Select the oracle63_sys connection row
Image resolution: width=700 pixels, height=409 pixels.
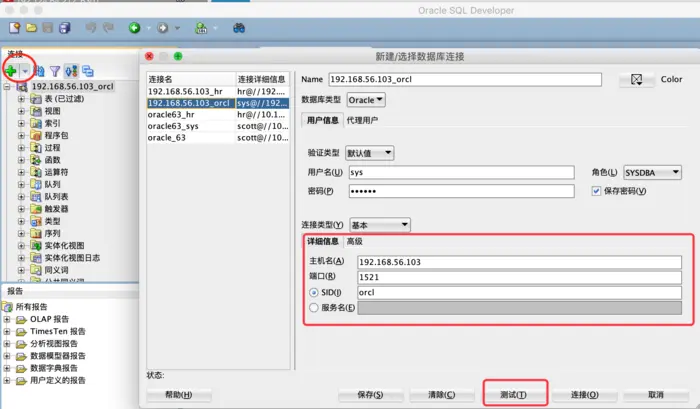pos(218,126)
